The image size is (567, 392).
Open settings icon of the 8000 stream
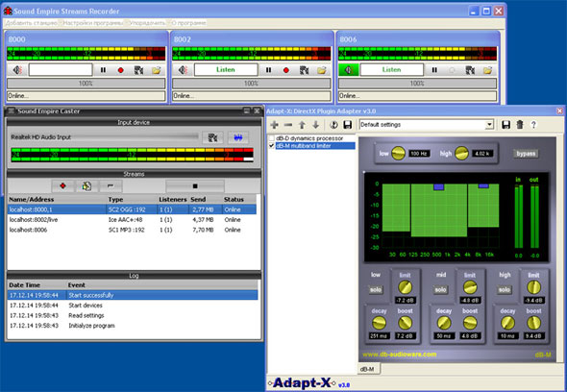138,70
